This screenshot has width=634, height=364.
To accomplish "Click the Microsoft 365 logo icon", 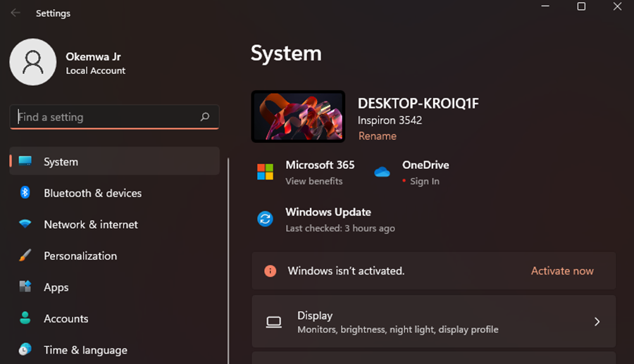I will (x=265, y=172).
